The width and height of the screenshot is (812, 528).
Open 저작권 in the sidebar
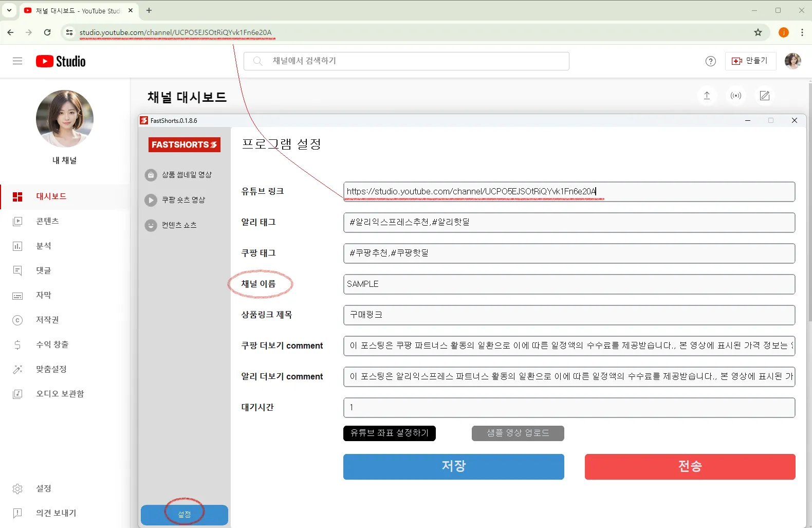65,320
